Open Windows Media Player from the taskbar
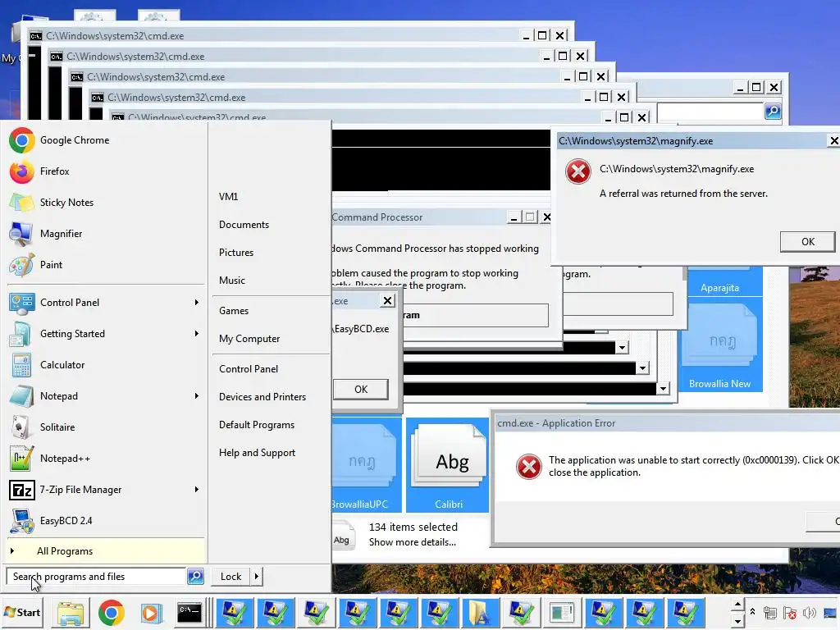 [151, 613]
